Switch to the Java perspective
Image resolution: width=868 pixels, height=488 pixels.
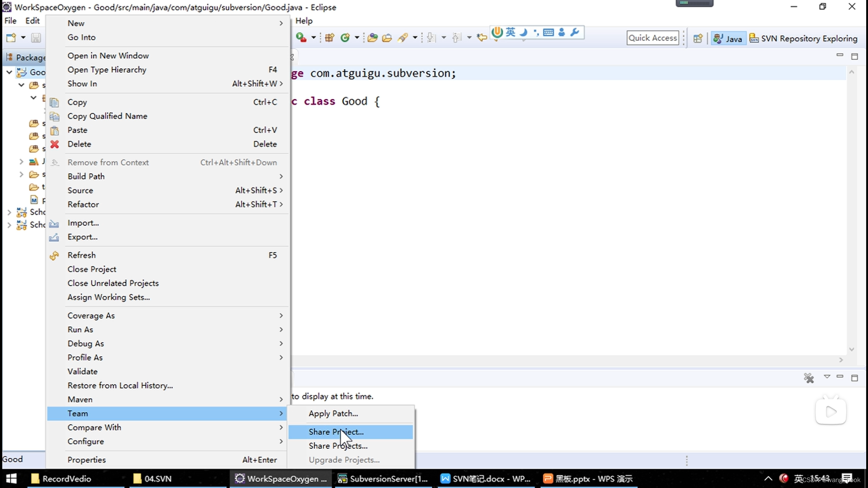[728, 38]
